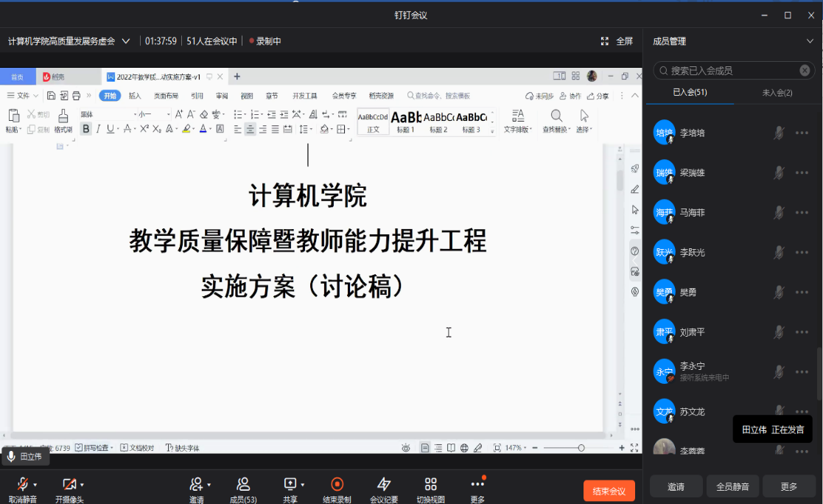This screenshot has height=504, width=823.
Task: Click the 协作 collaborate icon in WPS
Action: [570, 96]
